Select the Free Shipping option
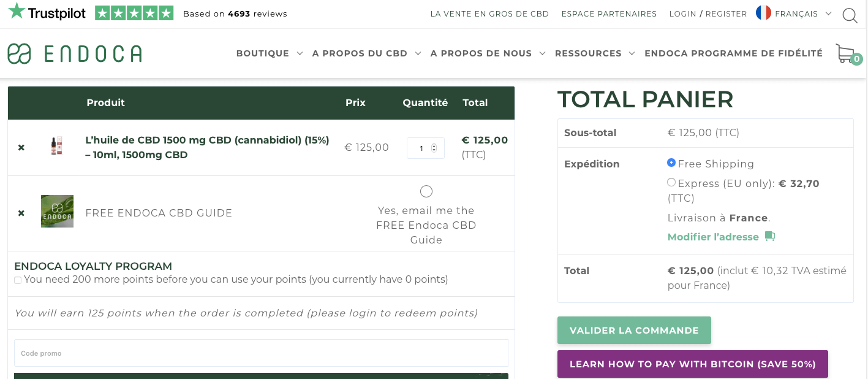 tap(671, 163)
